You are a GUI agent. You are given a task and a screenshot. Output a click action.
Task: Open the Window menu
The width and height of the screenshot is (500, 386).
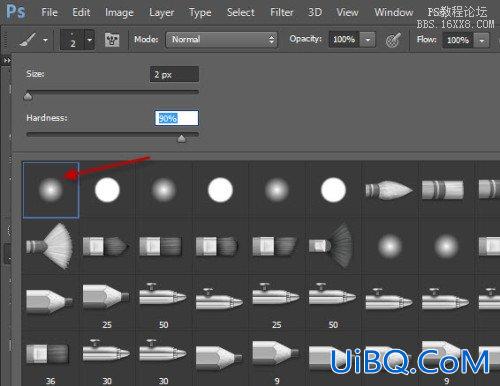(x=394, y=12)
